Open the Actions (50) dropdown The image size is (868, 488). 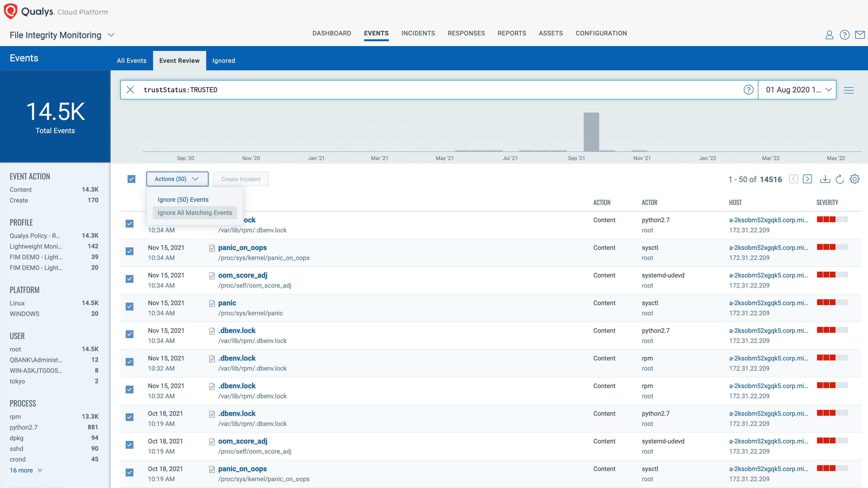(177, 179)
